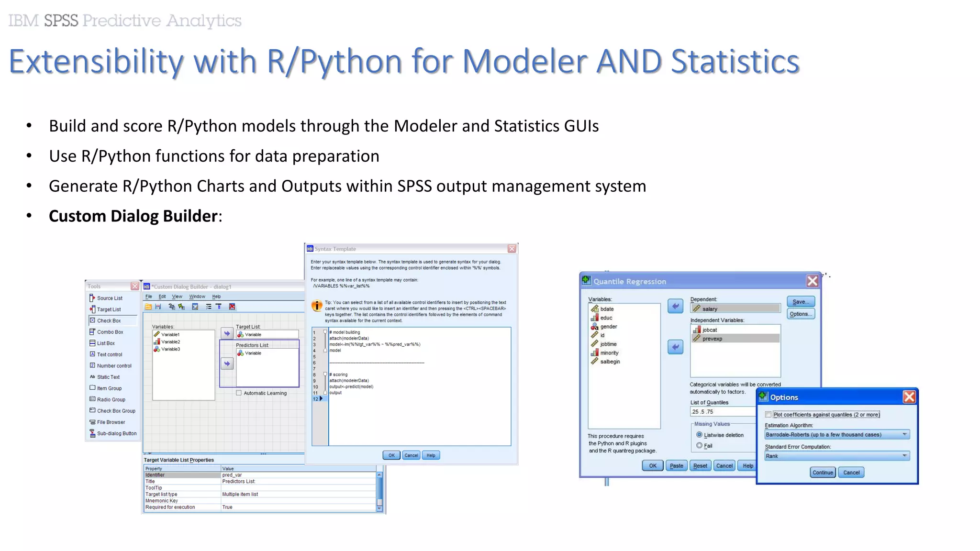Click move arrow next to Target List

[227, 333]
